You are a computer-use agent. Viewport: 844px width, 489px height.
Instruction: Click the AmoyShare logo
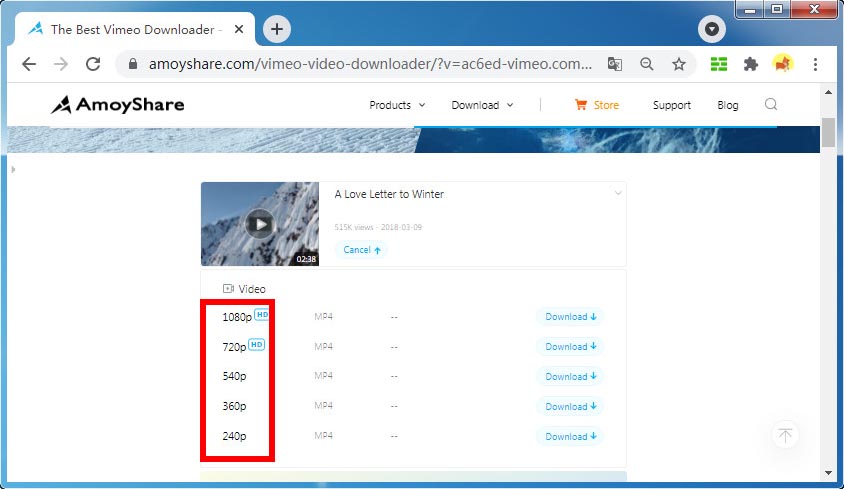click(x=117, y=104)
